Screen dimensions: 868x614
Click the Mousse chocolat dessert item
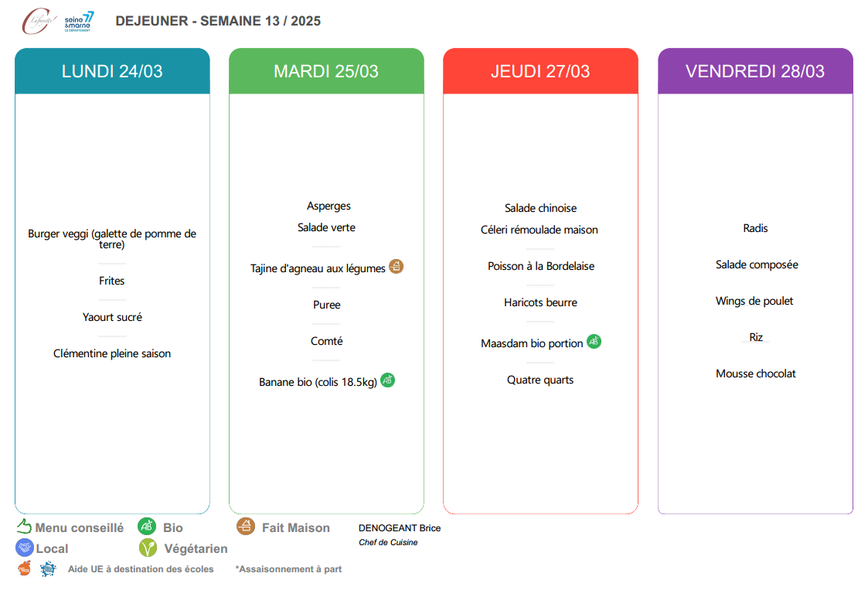(756, 374)
